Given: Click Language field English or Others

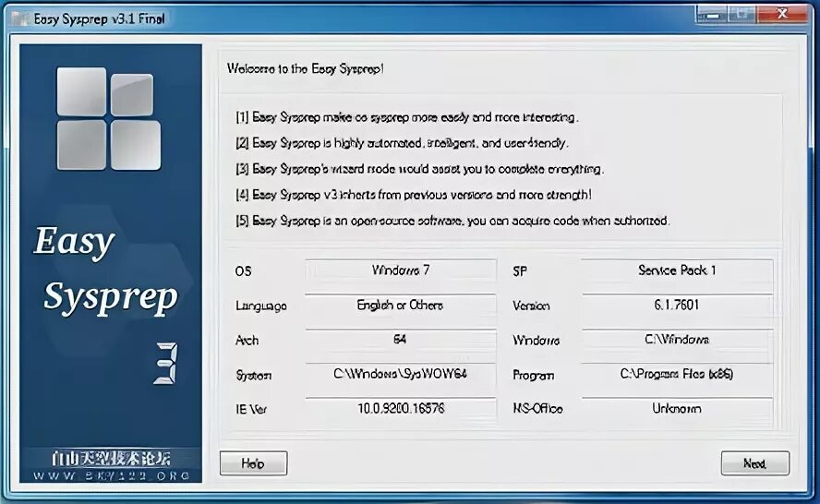Looking at the screenshot, I should click(401, 305).
